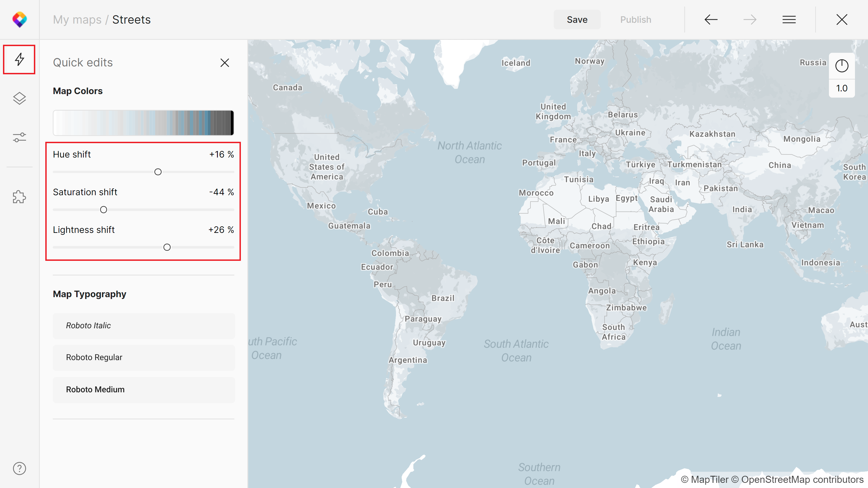Go to My maps breadcrumb
The width and height of the screenshot is (868, 488).
coord(77,20)
